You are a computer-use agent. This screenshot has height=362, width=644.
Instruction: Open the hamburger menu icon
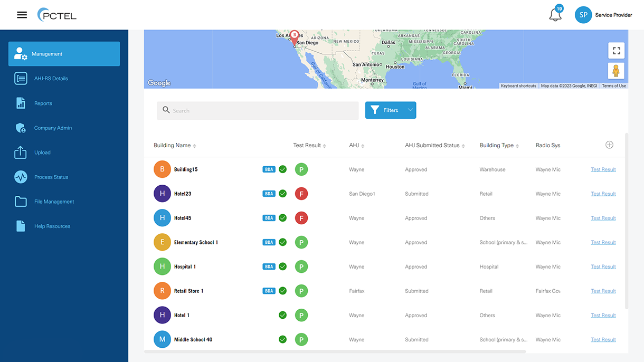pyautogui.click(x=22, y=15)
